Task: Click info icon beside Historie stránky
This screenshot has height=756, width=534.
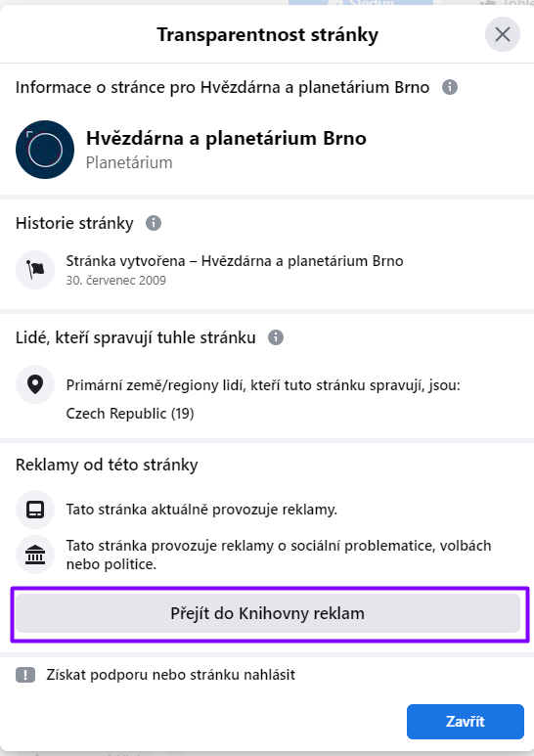Action: [x=154, y=223]
